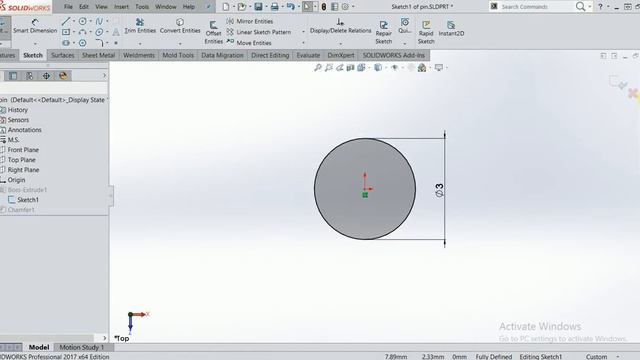Viewport: 640px width, 360px height.
Task: Expand the Convert Entities dropdown arrow
Action: [x=180, y=43]
